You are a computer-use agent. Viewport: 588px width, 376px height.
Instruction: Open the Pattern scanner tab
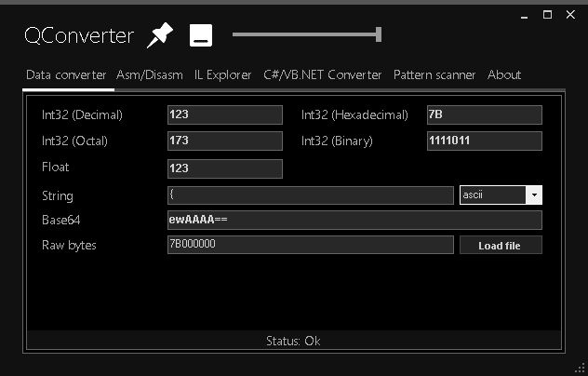(434, 75)
